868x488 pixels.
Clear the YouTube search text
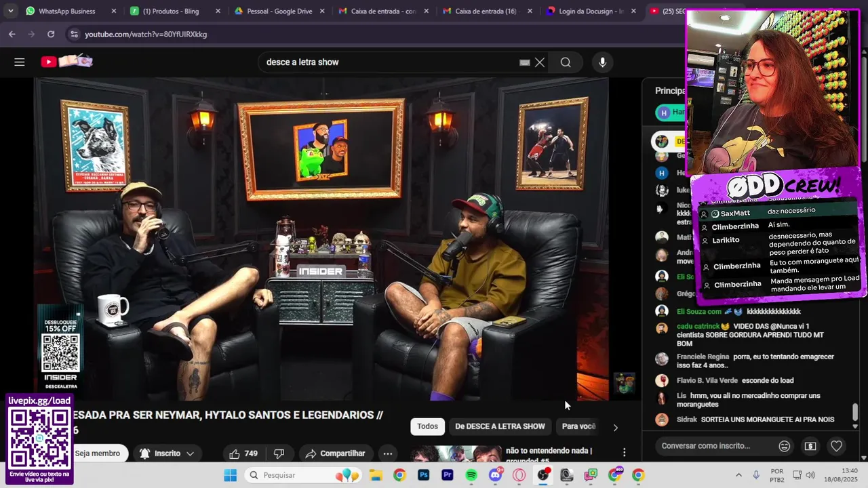[540, 62]
